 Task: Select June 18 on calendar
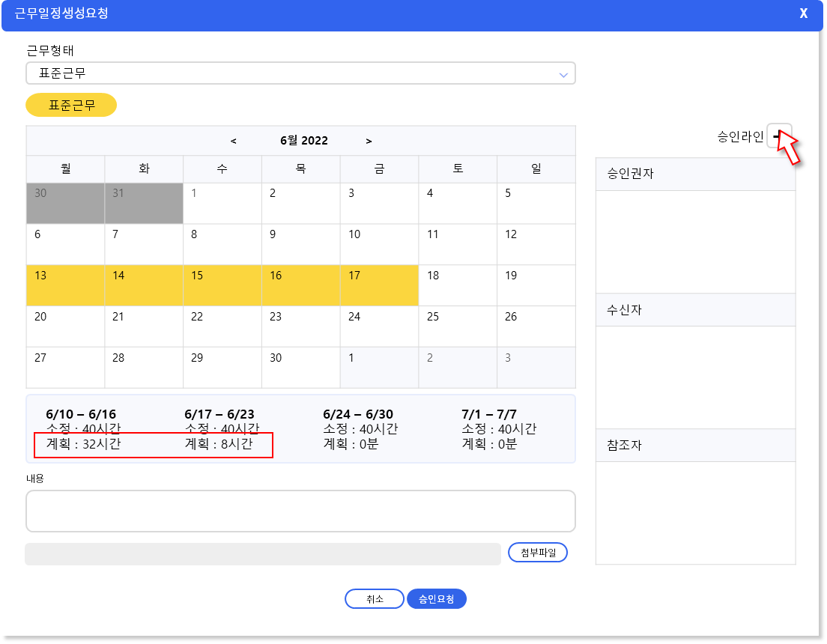click(458, 285)
